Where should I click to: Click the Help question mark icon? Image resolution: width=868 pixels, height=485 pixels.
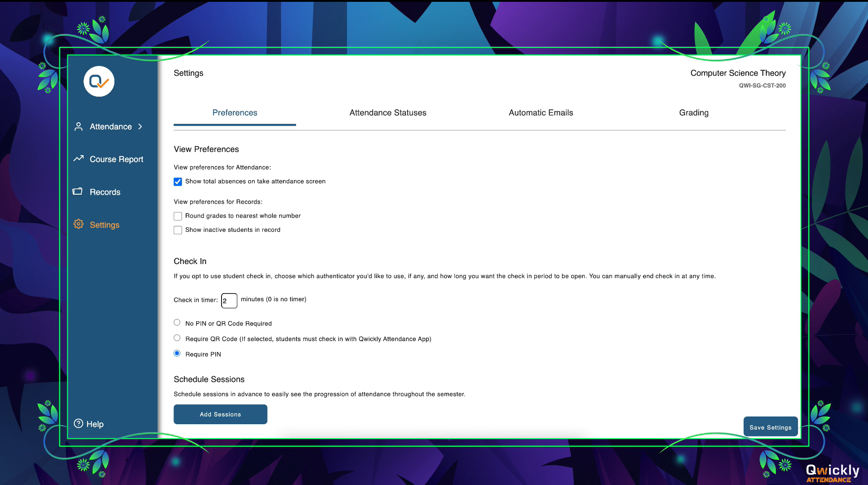79,424
